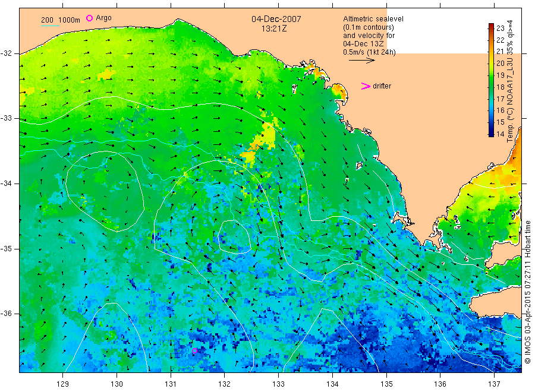Click the longitude label 133
Screen dimensions: 535x392
pyautogui.click(x=278, y=384)
